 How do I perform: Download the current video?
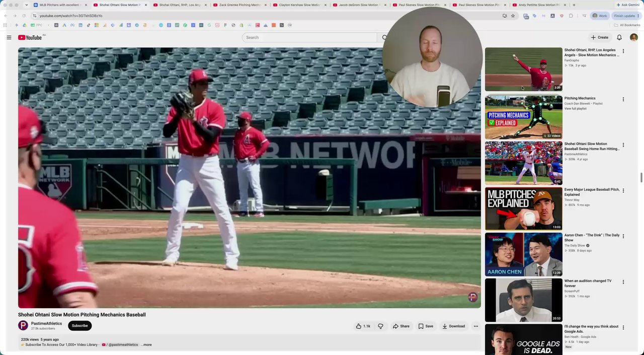click(x=453, y=326)
